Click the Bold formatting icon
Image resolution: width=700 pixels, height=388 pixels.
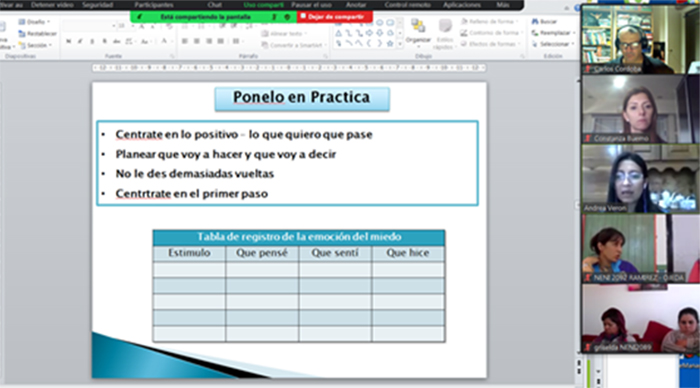point(68,42)
